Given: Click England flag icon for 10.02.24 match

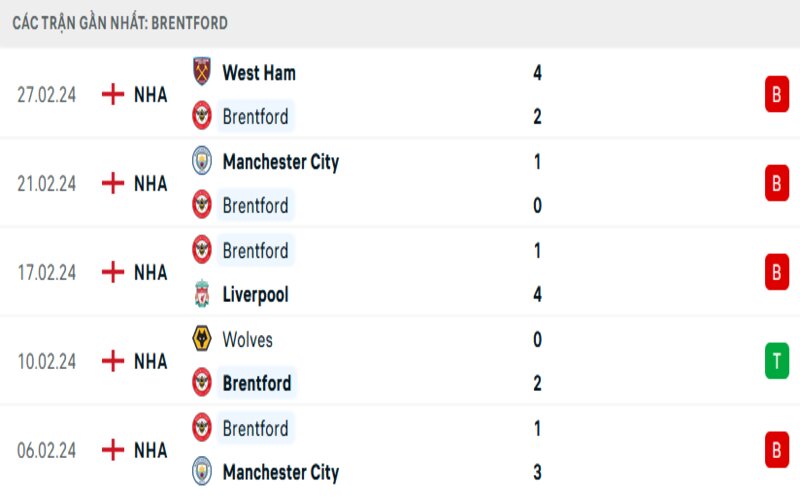Looking at the screenshot, I should (x=113, y=361).
